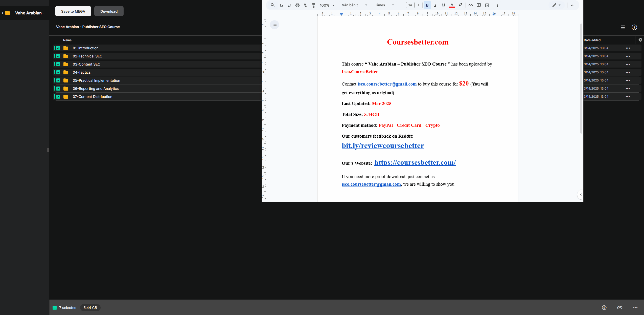Open the MEGA info panel icon
This screenshot has width=644, height=315.
coord(634,27)
